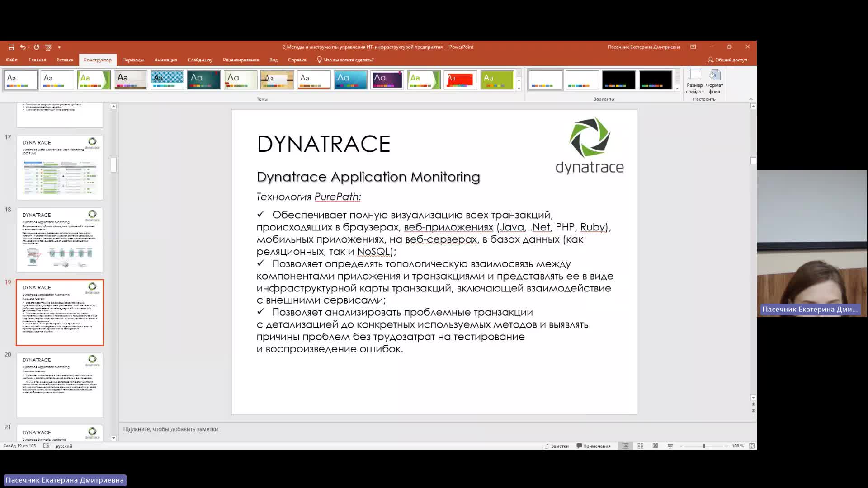Viewport: 868px width, 488px height.
Task: Click the Общий доступ share button
Action: [727, 60]
